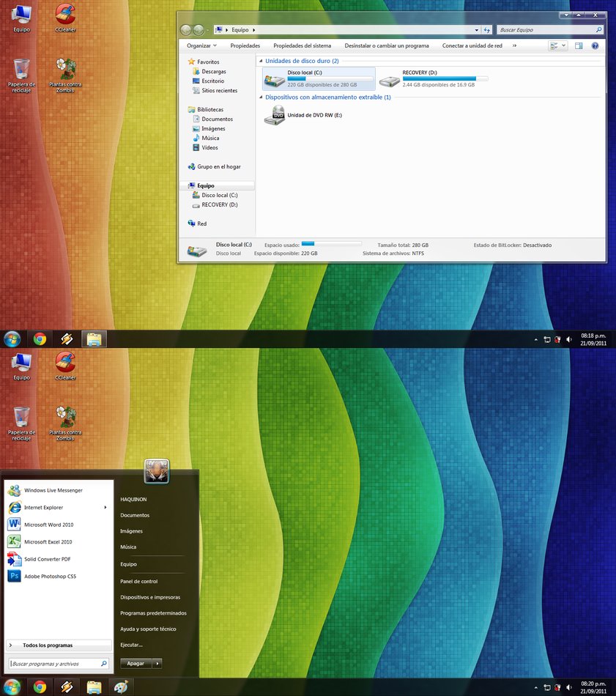This screenshot has width=616, height=696.
Task: Open Panel de control from Start menu
Action: click(139, 581)
